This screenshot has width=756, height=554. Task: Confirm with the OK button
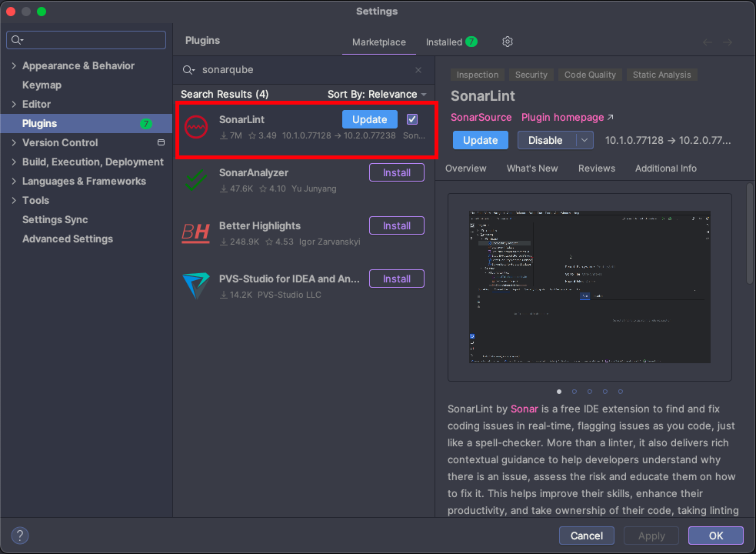pyautogui.click(x=716, y=536)
